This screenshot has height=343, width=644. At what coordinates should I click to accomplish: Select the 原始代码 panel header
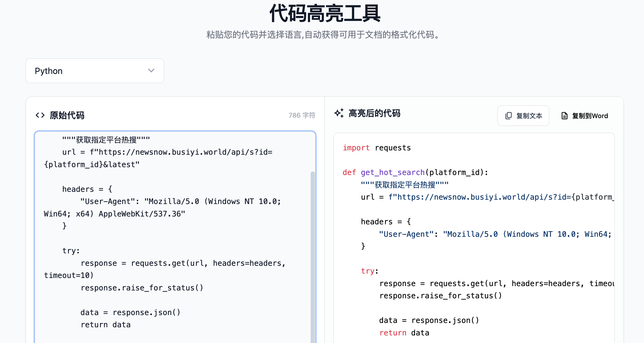coord(67,115)
